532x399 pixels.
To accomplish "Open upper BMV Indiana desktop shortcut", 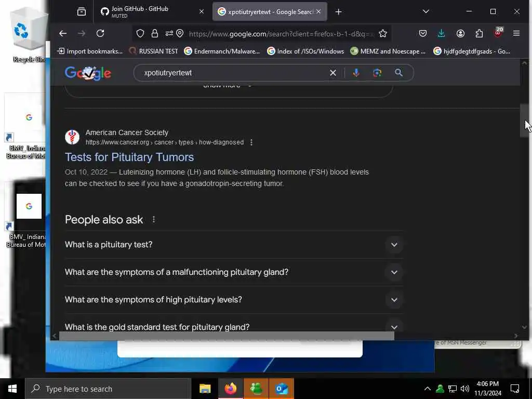I will [x=26, y=126].
